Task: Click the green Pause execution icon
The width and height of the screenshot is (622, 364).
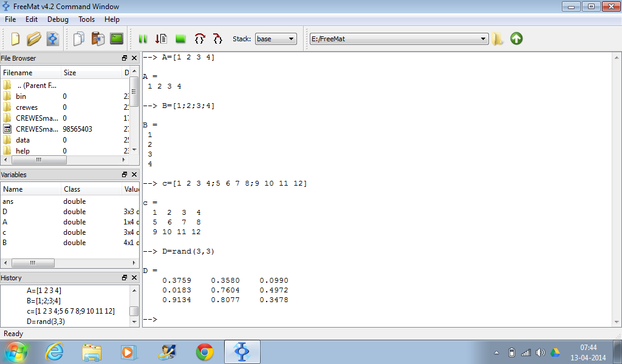Action: (143, 39)
